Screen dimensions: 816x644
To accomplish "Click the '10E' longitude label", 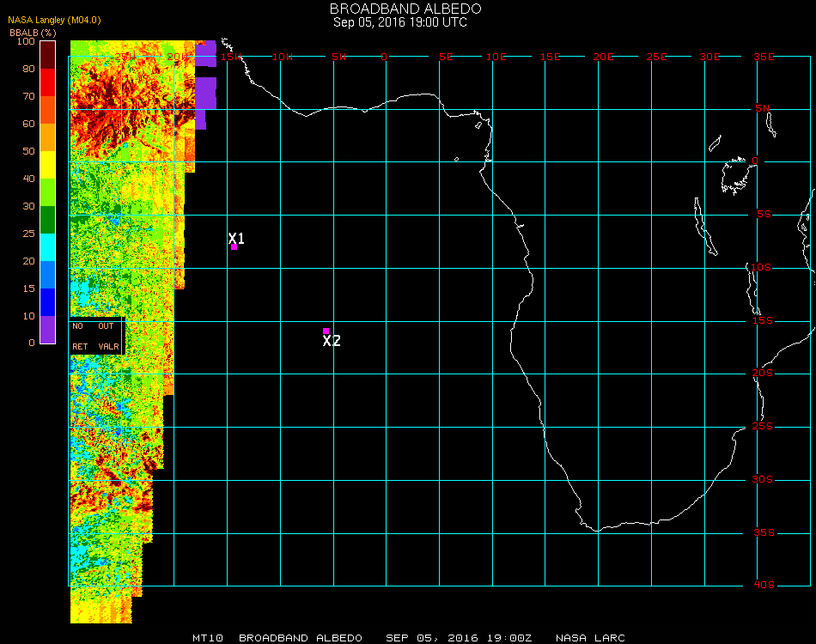I will coord(496,57).
